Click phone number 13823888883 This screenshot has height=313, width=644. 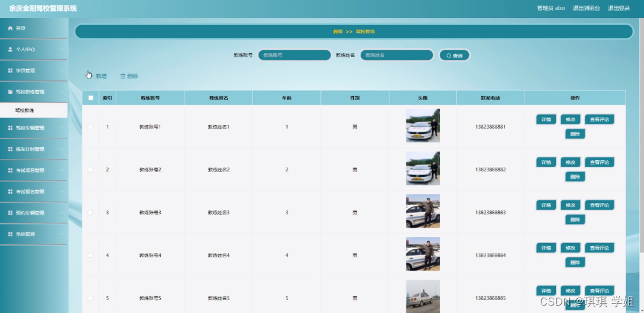(491, 212)
